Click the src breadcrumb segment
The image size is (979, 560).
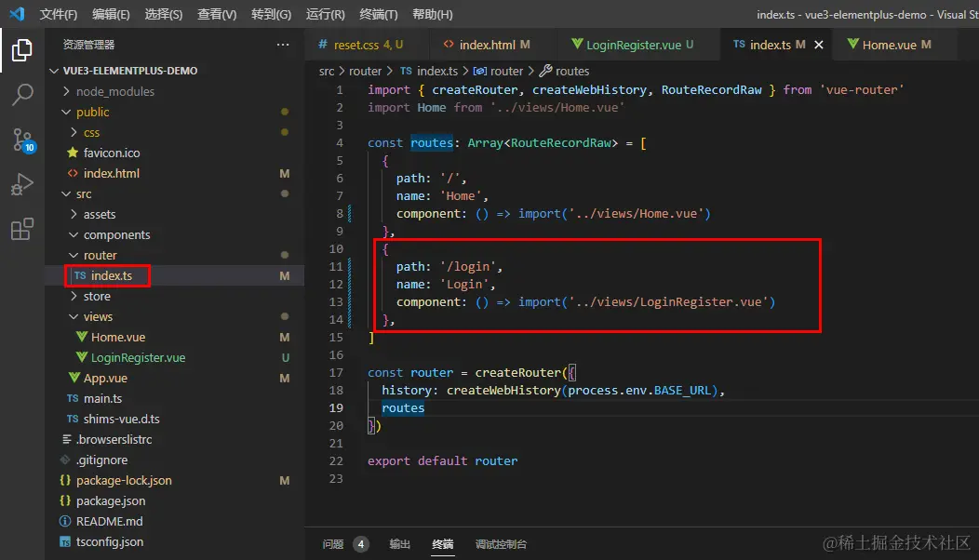tap(327, 71)
